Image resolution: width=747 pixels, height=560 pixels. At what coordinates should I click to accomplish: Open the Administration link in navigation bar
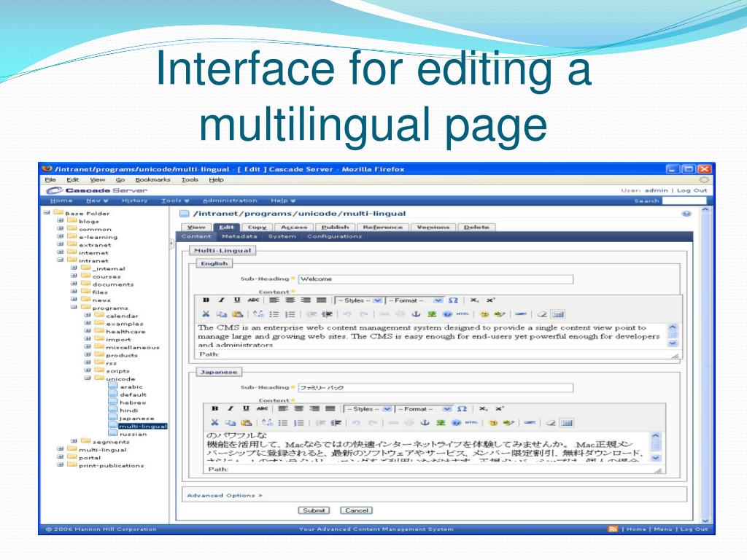pos(230,201)
